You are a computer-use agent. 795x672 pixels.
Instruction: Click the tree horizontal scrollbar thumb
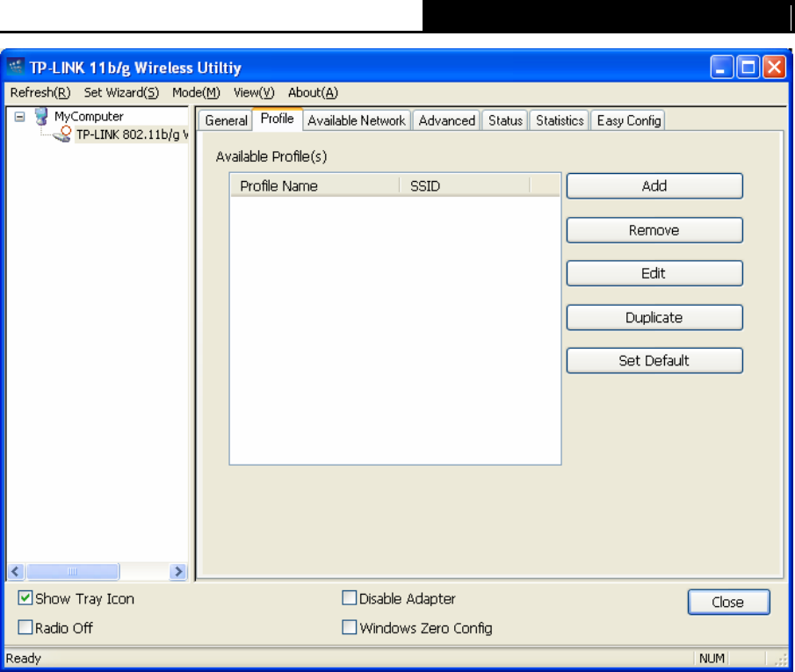pos(73,572)
